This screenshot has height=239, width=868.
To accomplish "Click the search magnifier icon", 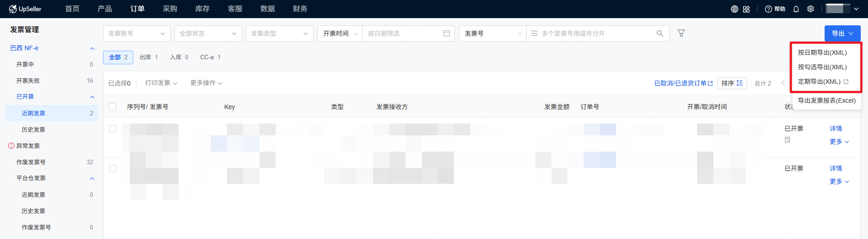I will pos(660,33).
